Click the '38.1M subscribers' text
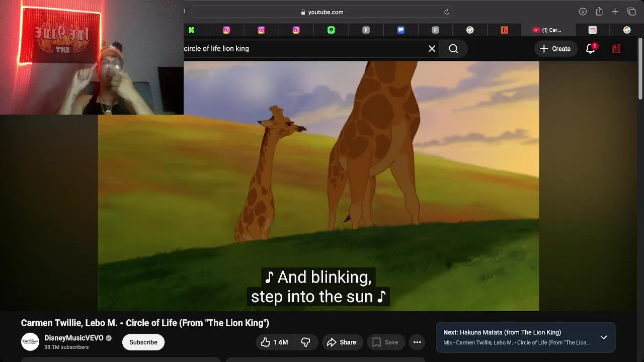The image size is (644, 362). click(x=66, y=347)
